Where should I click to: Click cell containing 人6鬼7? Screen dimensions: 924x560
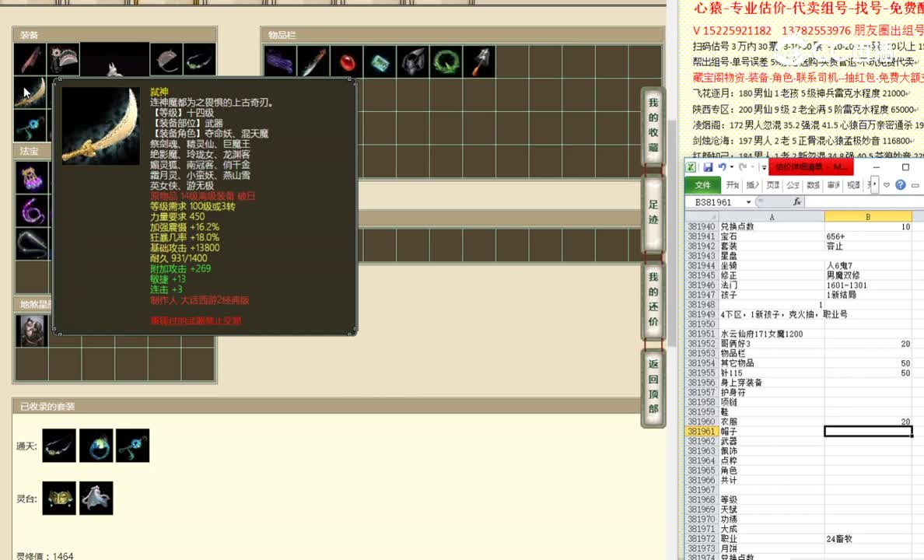(868, 266)
